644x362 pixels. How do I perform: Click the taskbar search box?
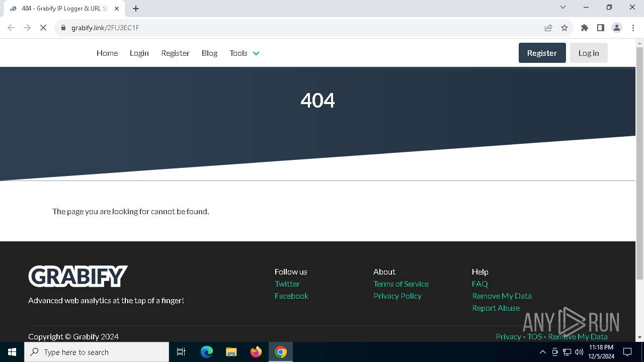click(97, 352)
